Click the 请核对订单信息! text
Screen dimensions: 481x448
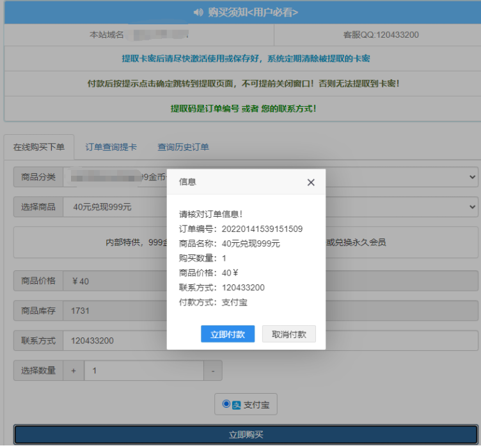point(210,214)
